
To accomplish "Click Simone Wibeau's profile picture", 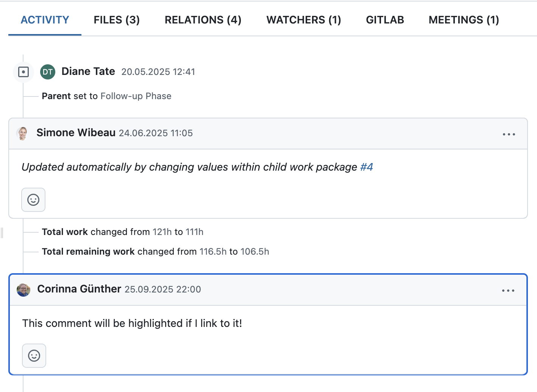I will [23, 133].
